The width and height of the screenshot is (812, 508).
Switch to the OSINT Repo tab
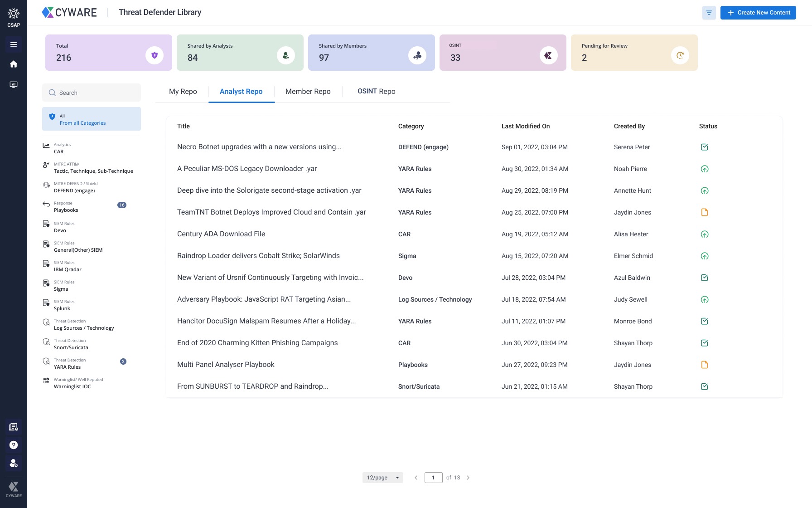[x=376, y=91]
